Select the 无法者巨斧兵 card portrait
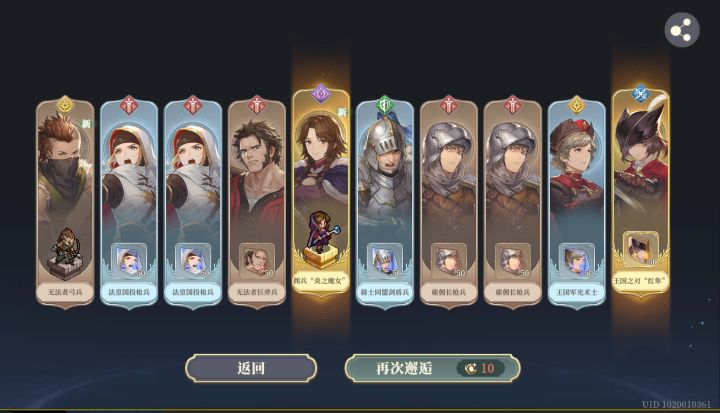This screenshot has height=413, width=720. coord(257,202)
